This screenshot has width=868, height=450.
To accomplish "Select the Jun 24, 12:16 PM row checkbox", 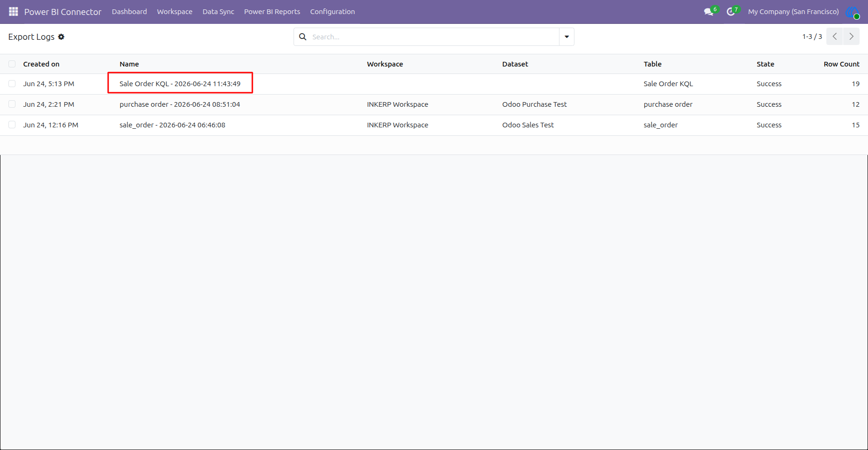I will click(x=12, y=125).
